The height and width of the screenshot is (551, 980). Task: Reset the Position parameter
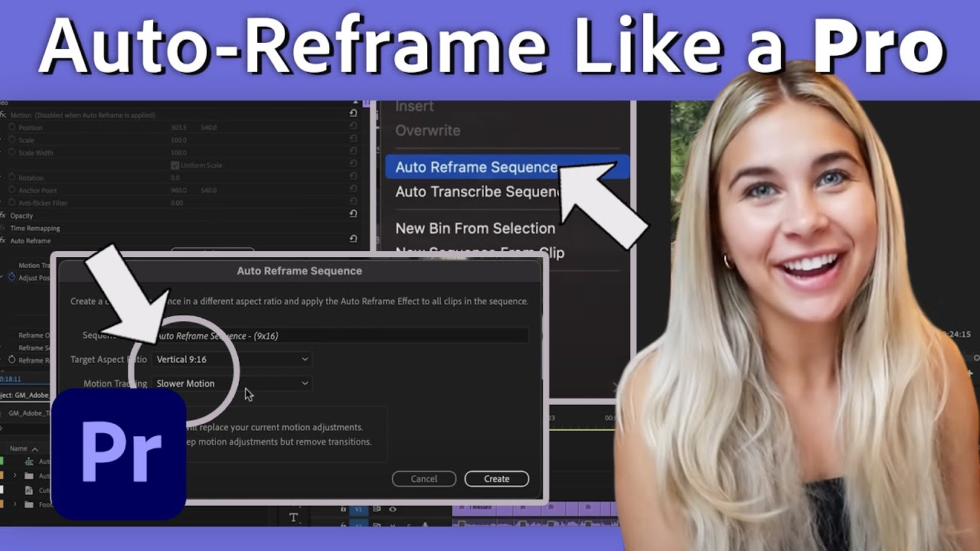(353, 127)
